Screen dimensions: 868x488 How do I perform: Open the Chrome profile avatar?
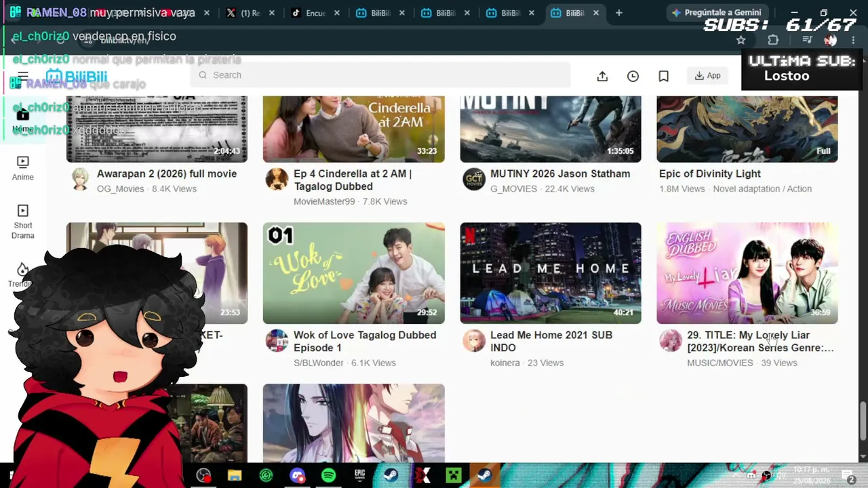click(831, 41)
